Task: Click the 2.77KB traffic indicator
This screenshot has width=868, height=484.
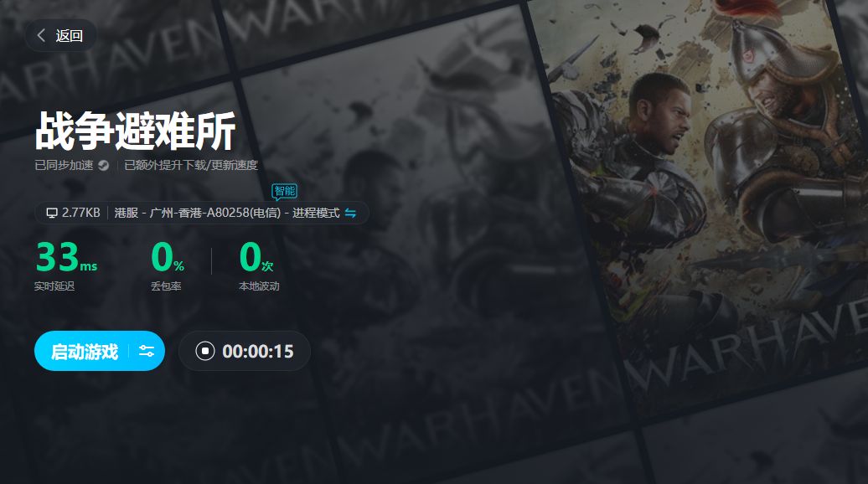Action: coord(80,213)
